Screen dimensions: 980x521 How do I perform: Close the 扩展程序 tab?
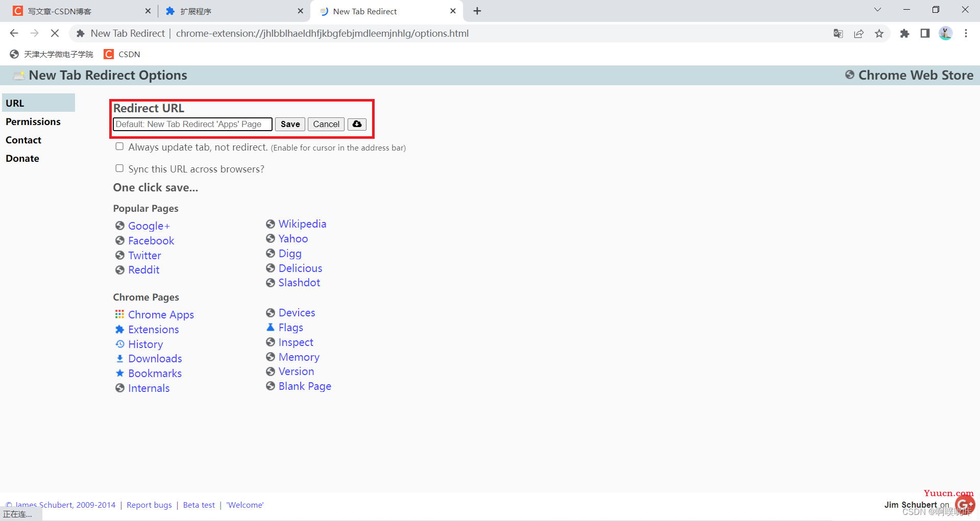click(300, 11)
